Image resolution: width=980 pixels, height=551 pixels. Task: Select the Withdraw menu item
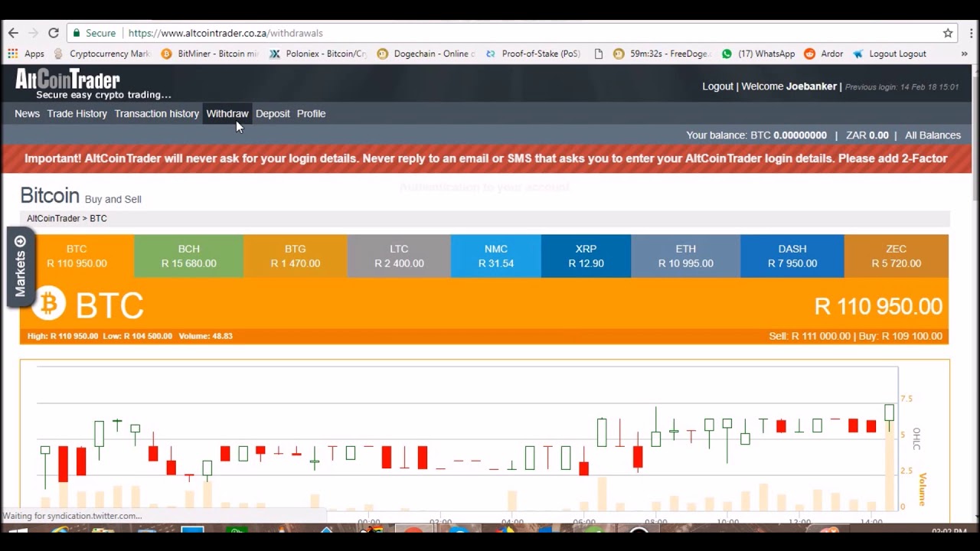point(227,113)
